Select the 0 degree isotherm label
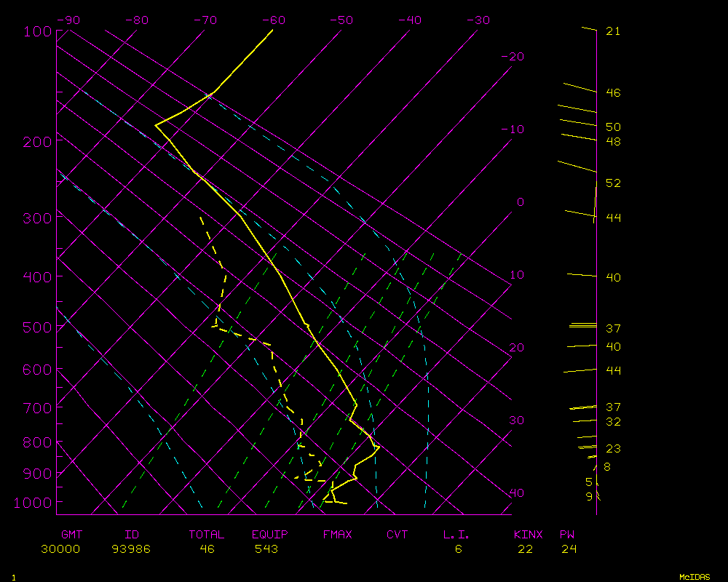Image resolution: width=728 pixels, height=582 pixels. [x=520, y=202]
